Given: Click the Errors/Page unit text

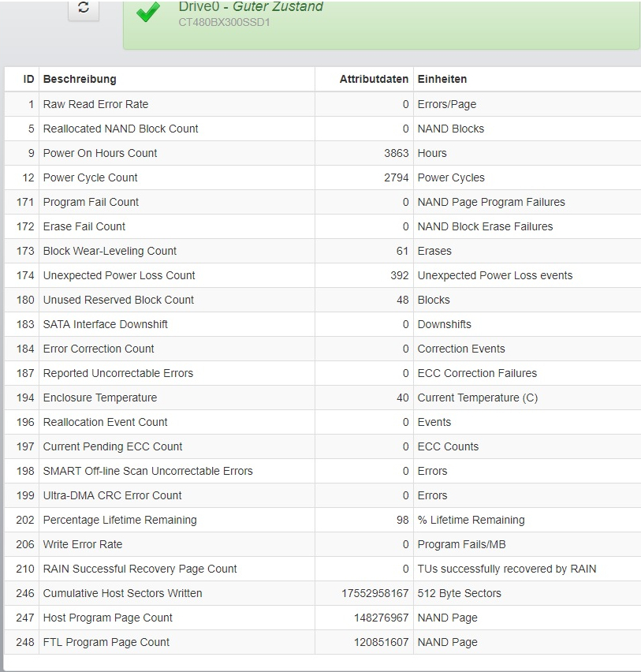Looking at the screenshot, I should coord(447,104).
